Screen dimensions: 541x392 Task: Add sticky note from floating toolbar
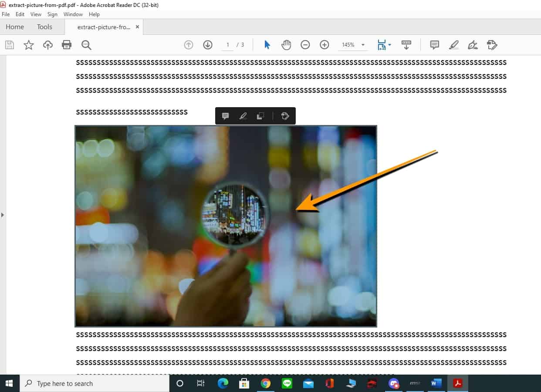click(x=225, y=116)
